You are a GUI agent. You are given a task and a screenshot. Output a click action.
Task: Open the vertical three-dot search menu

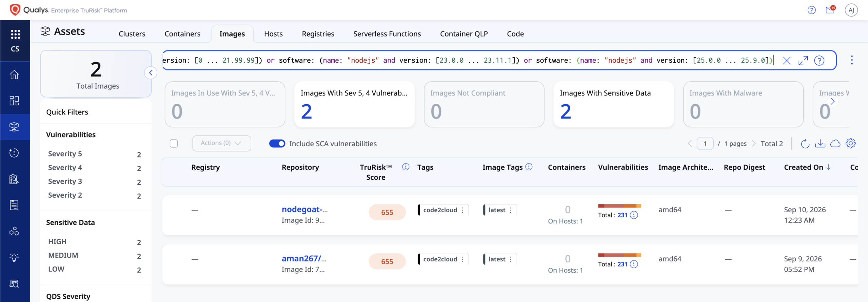[852, 60]
